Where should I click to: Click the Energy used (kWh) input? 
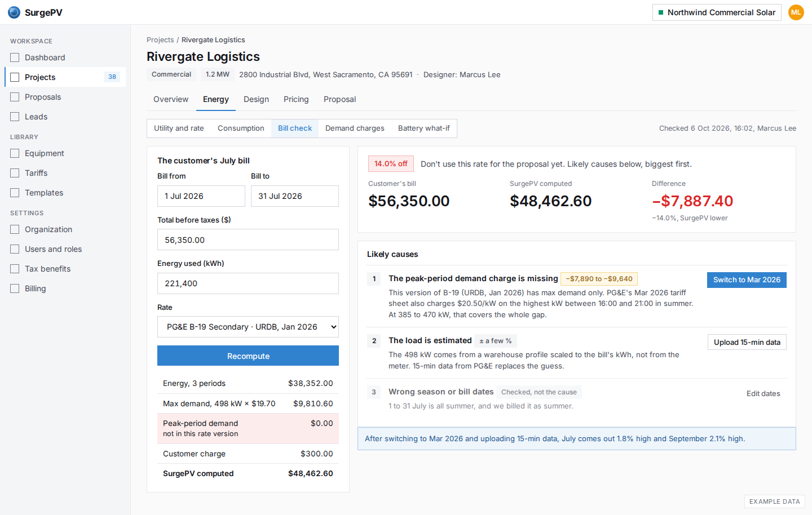[x=248, y=283]
